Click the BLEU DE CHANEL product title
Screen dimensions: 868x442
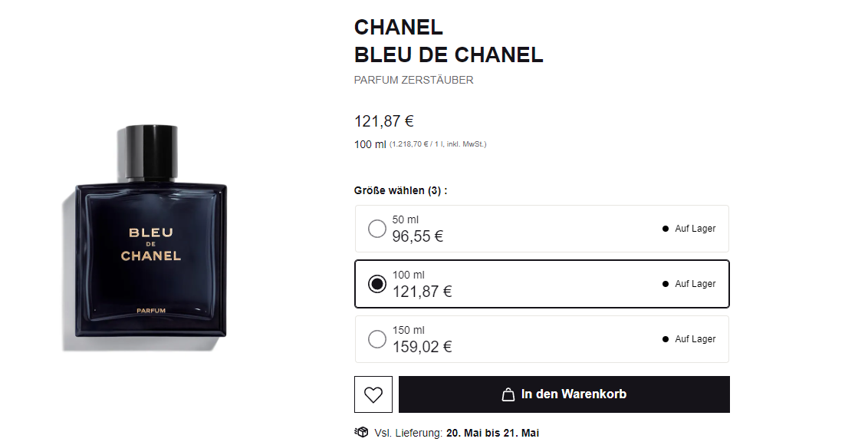(x=448, y=54)
